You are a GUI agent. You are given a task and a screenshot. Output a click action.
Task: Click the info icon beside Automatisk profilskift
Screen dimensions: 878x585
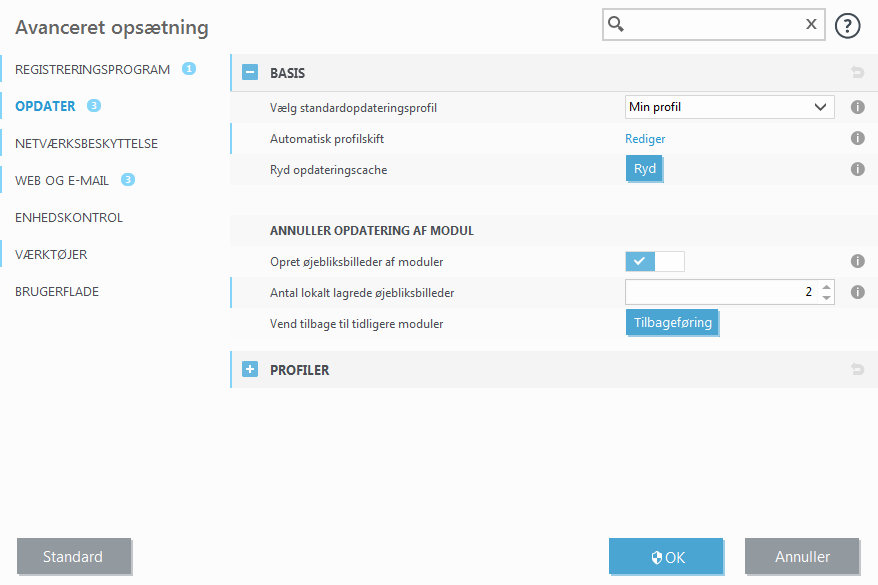[x=857, y=138]
